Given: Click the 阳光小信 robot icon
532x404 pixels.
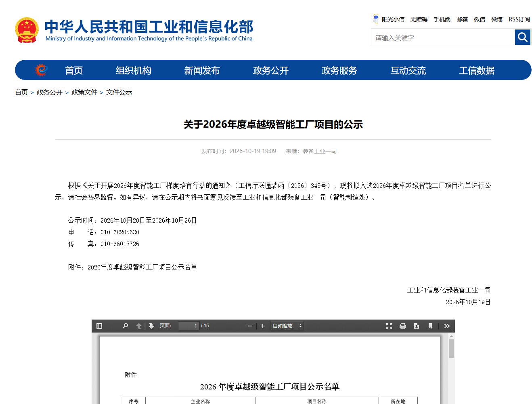Looking at the screenshot, I should [376, 19].
